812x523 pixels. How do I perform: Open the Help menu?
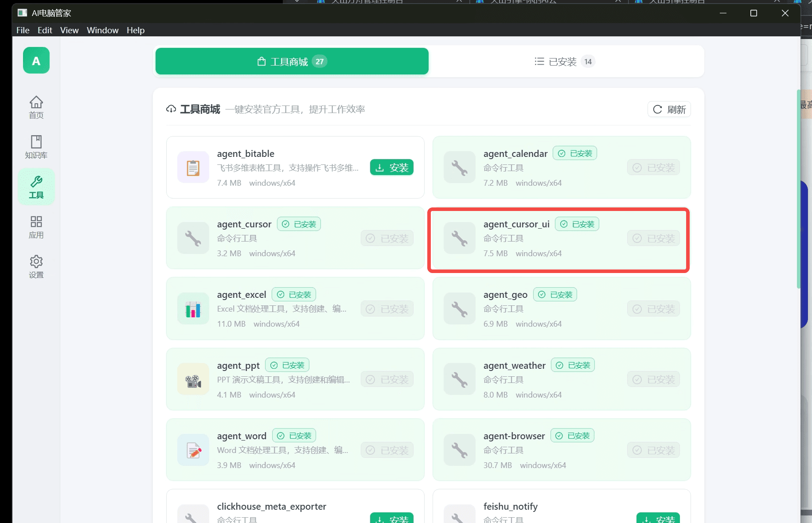click(136, 30)
